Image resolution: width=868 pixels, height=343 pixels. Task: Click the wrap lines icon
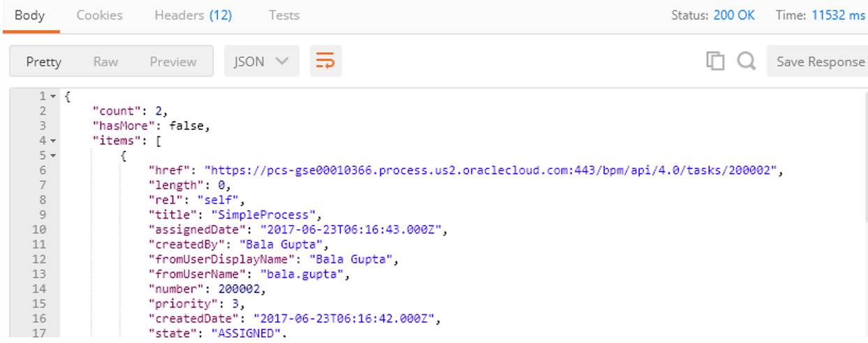(x=325, y=61)
